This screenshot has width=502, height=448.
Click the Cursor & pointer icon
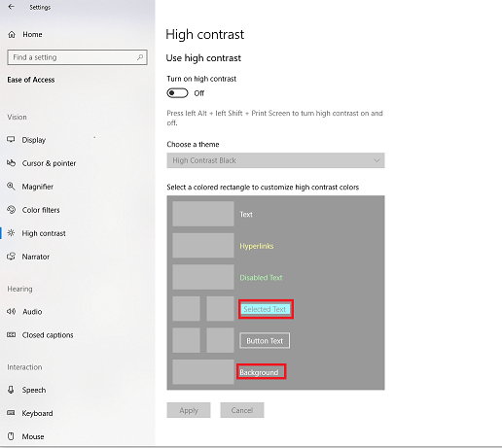(x=11, y=163)
